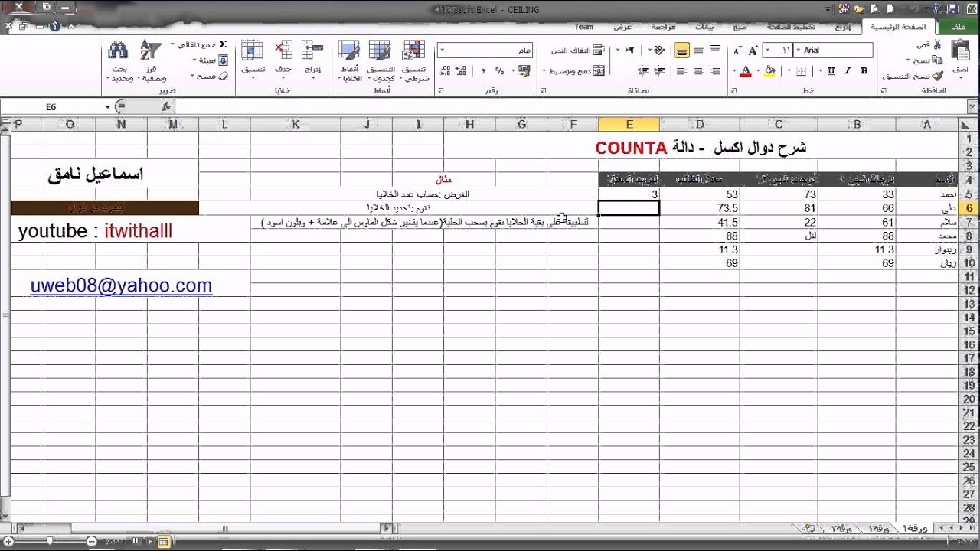Toggle Italic formatting

[x=848, y=71]
